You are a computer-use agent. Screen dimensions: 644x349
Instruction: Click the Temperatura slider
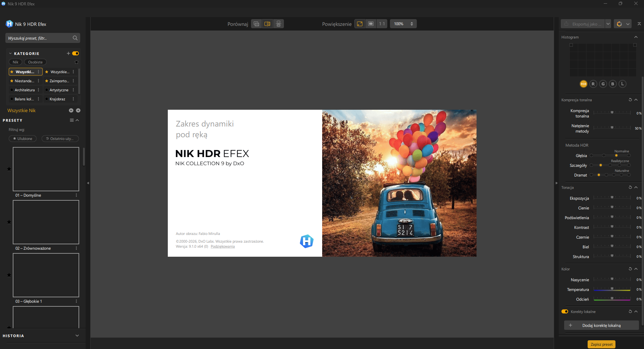click(612, 289)
